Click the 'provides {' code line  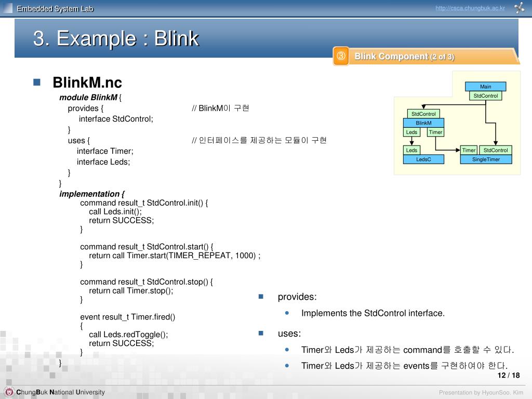coord(86,108)
